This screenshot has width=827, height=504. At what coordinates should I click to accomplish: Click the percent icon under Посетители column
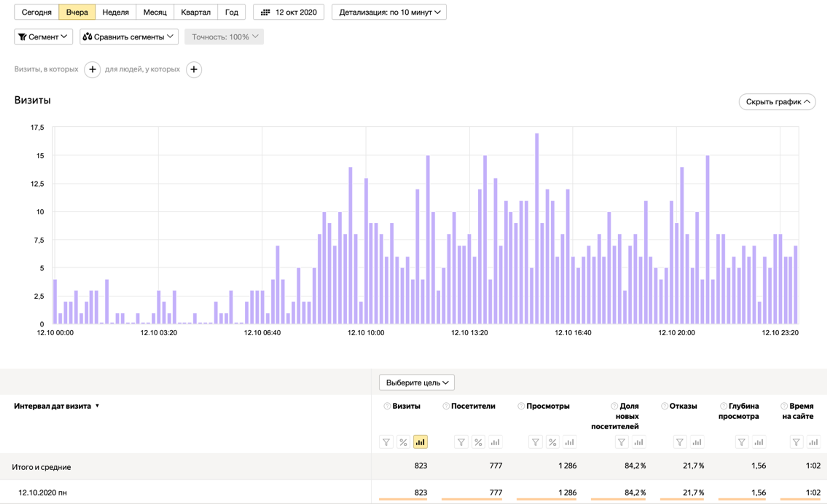click(x=478, y=442)
